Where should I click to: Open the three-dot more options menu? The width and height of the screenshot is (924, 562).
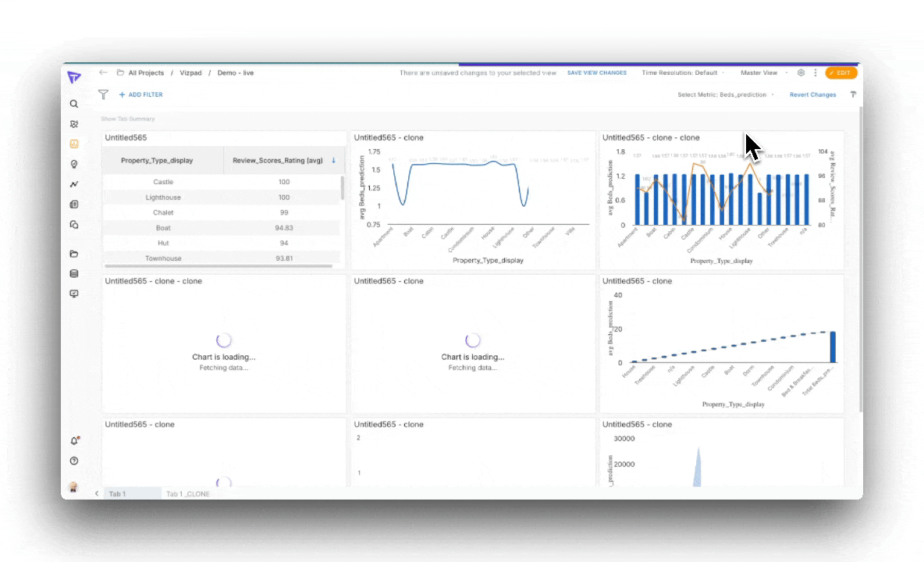click(816, 73)
